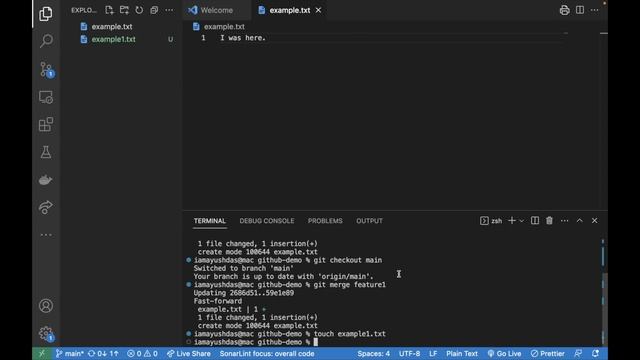Open the Accounts icon

tap(46, 306)
